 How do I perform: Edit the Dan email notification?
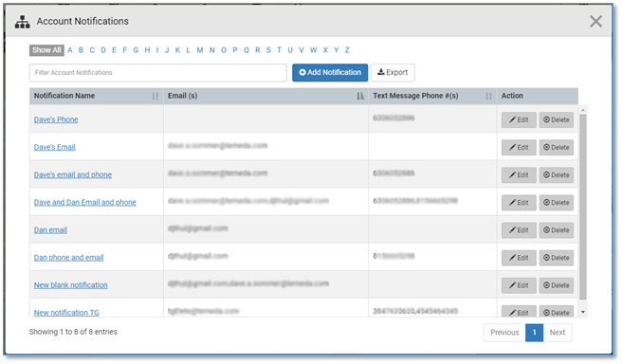[519, 230]
